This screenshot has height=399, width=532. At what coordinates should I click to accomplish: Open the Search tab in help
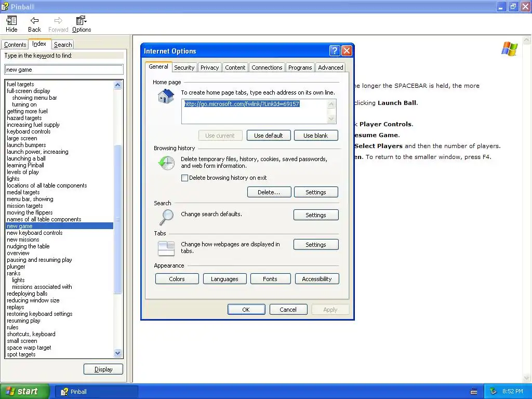point(63,45)
